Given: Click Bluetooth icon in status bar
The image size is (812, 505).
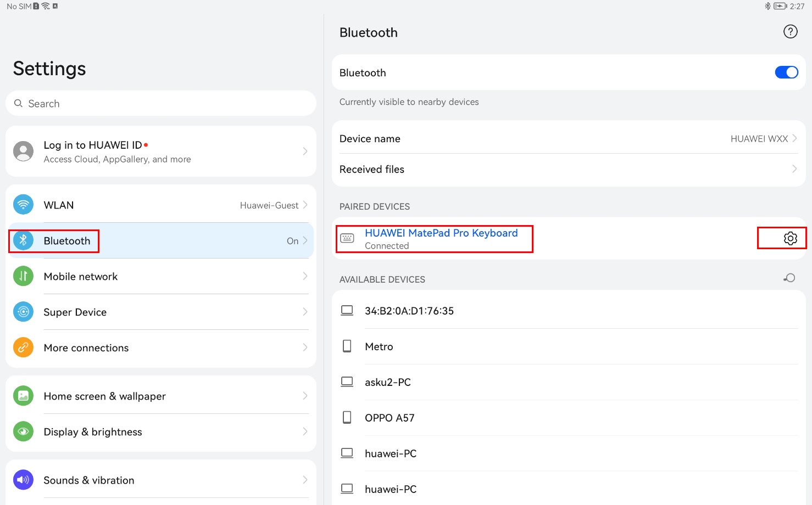Looking at the screenshot, I should pos(767,6).
